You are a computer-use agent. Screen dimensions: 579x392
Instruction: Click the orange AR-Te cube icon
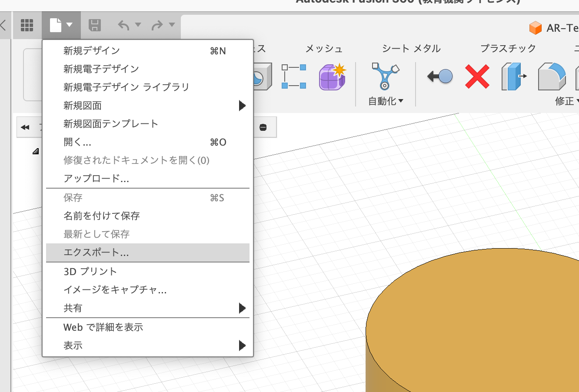coord(536,28)
